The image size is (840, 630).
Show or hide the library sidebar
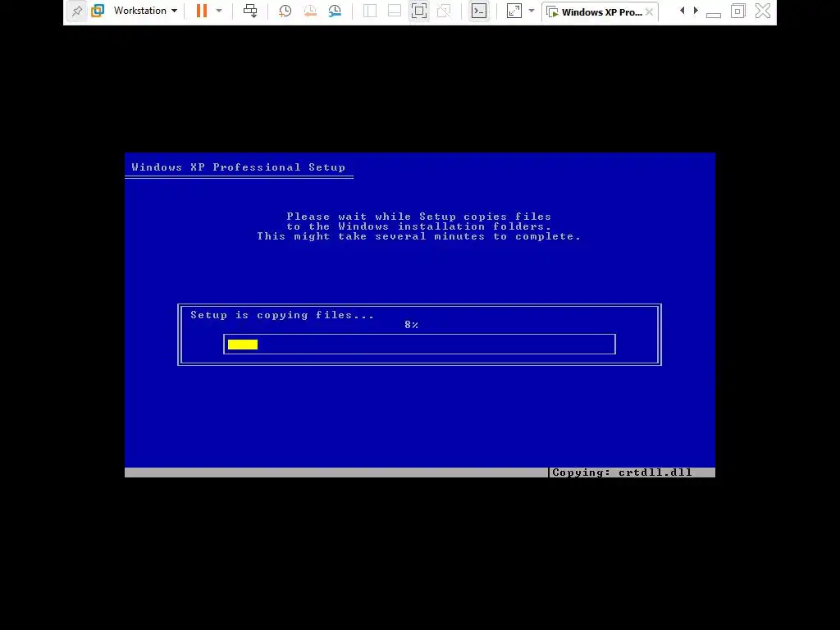click(x=370, y=11)
